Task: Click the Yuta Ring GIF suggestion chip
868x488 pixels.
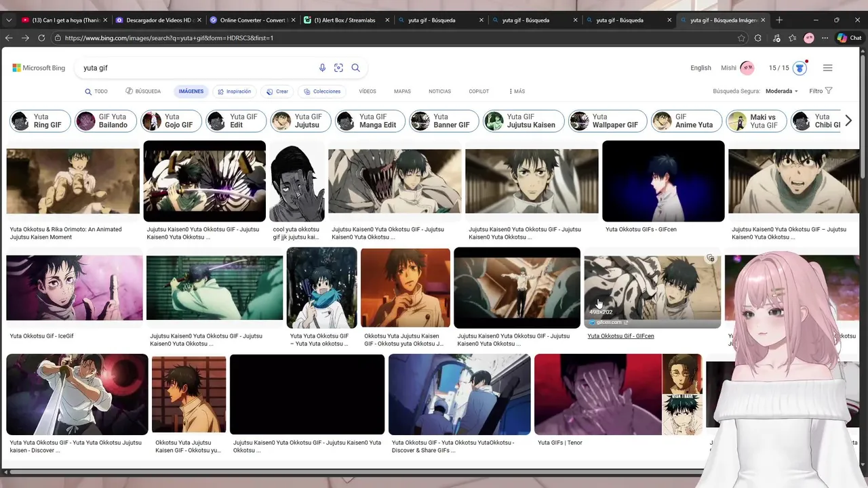Action: pyautogui.click(x=40, y=121)
